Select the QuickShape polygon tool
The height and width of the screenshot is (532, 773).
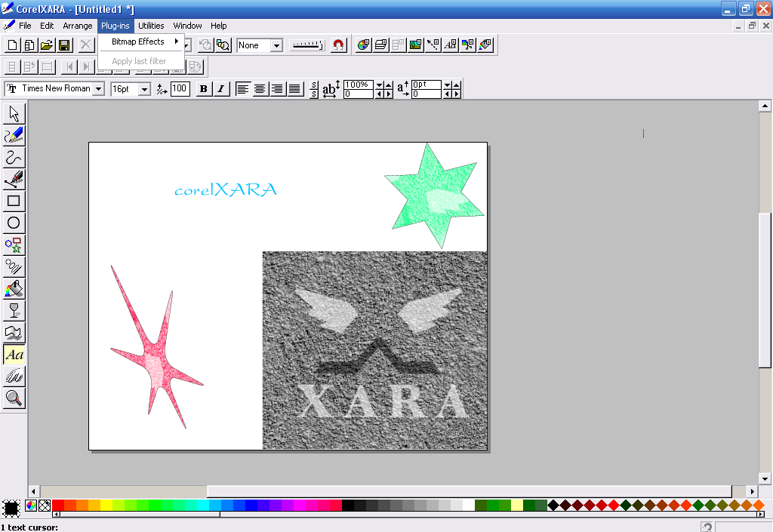[14, 244]
